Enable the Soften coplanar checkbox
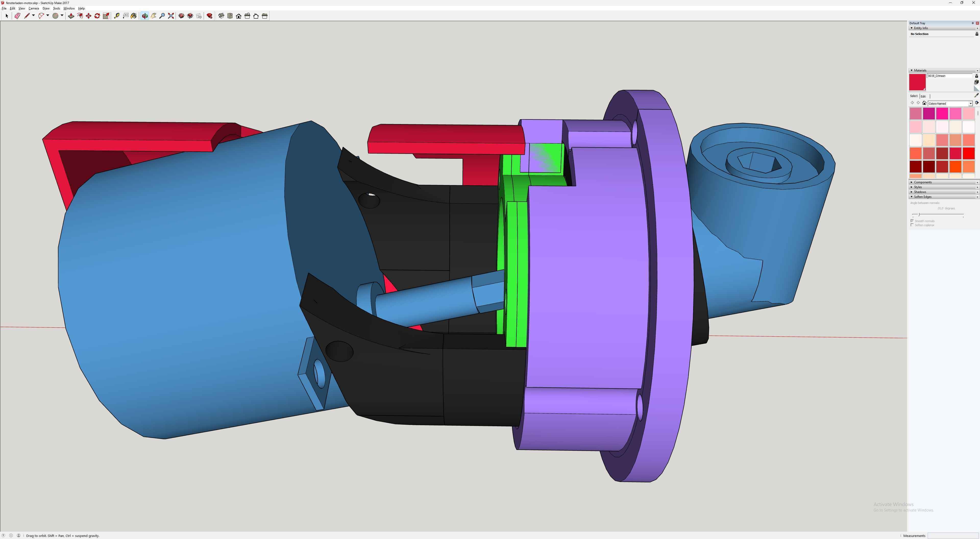This screenshot has height=539, width=980. point(912,225)
